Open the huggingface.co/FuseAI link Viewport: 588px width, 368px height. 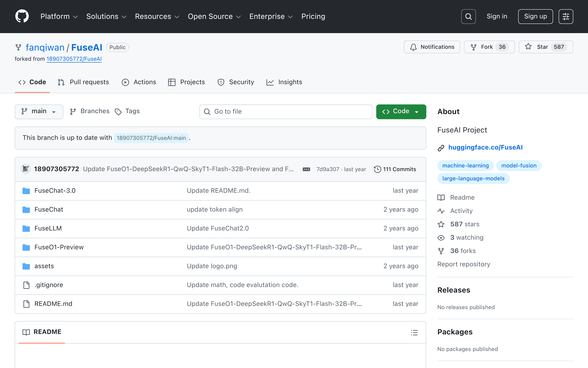tap(486, 147)
